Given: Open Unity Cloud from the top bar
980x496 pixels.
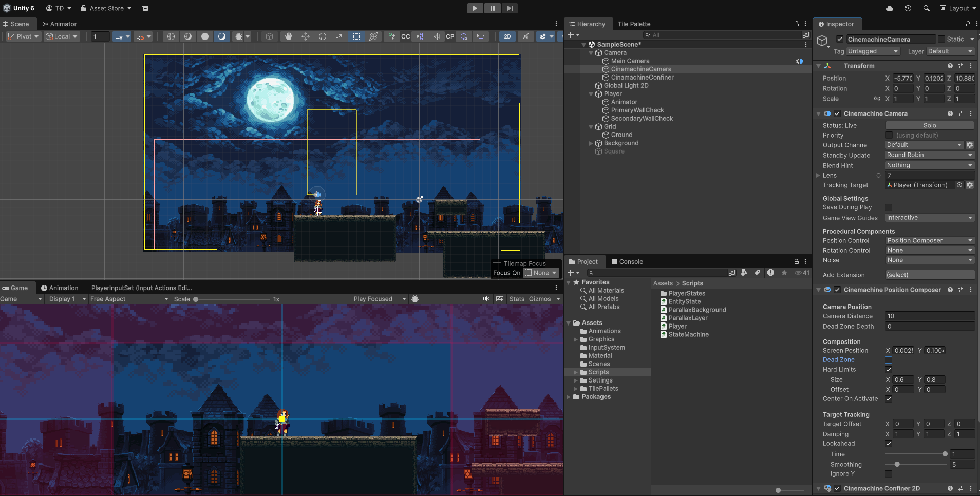Looking at the screenshot, I should pos(890,8).
